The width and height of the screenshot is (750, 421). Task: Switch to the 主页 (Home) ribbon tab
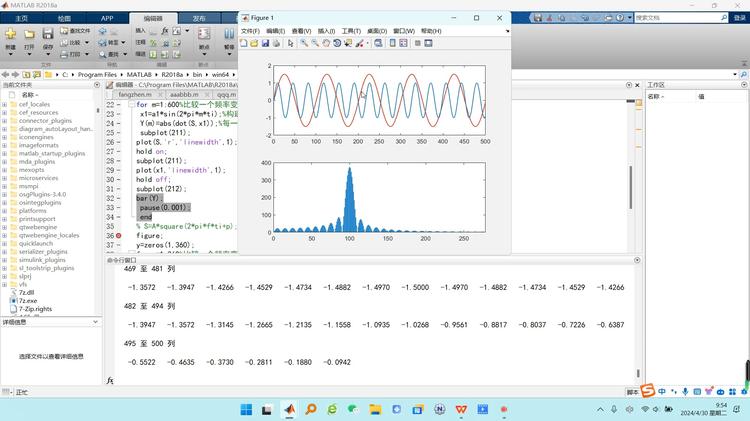[x=22, y=18]
